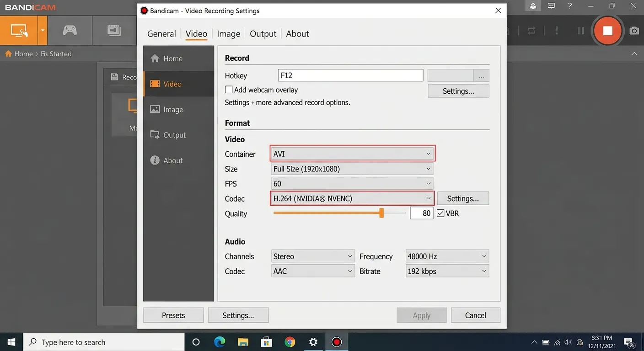Select Video in the settings sidebar
The width and height of the screenshot is (644, 351).
[179, 84]
